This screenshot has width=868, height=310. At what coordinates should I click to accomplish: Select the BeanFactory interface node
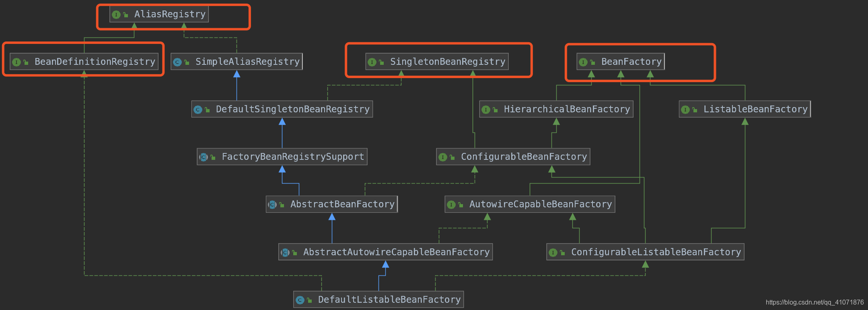[621, 62]
